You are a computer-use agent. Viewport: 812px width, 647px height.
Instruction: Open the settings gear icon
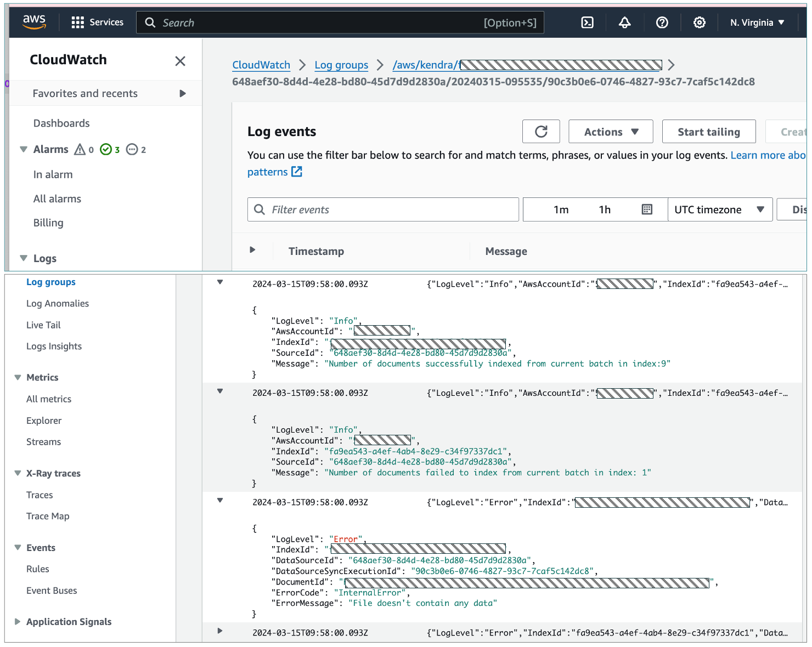699,22
